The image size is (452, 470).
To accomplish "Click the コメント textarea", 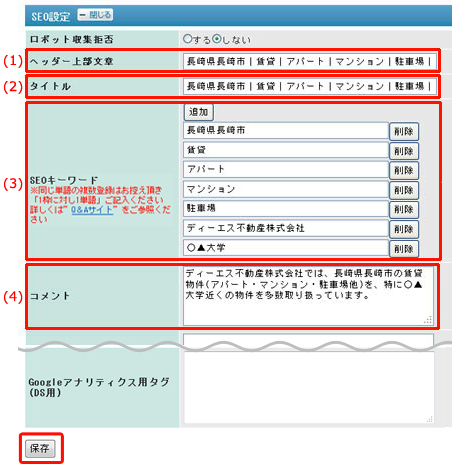I will (x=308, y=296).
